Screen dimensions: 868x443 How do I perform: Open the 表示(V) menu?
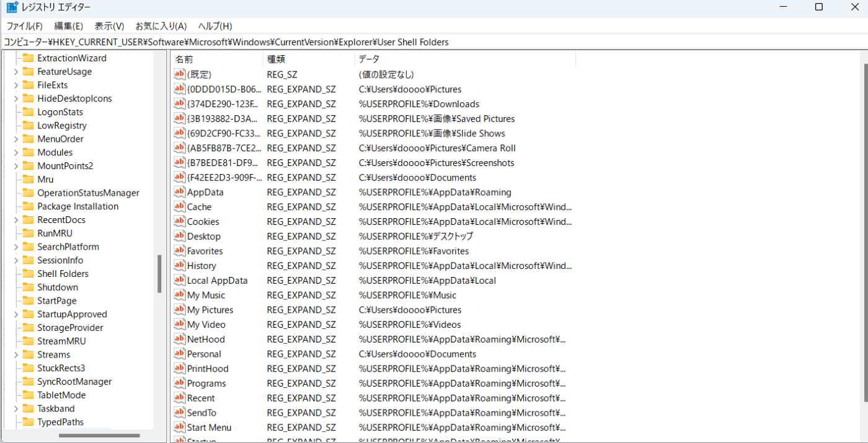coord(109,26)
